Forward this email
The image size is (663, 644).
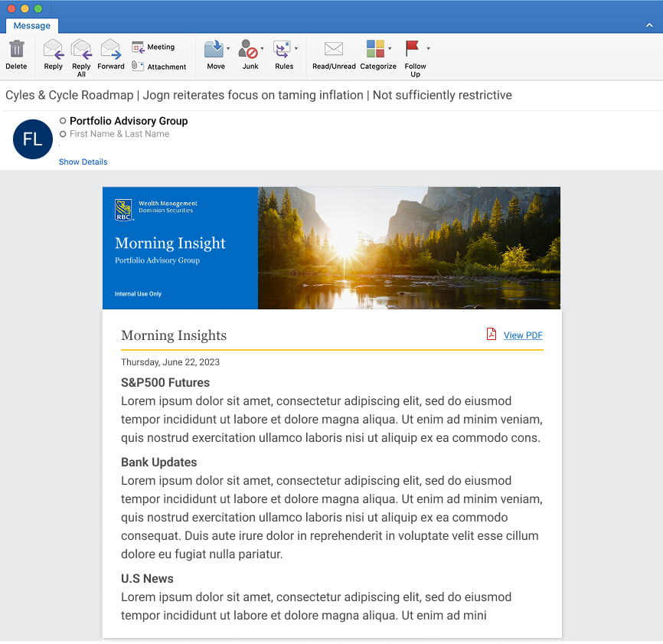click(x=110, y=52)
